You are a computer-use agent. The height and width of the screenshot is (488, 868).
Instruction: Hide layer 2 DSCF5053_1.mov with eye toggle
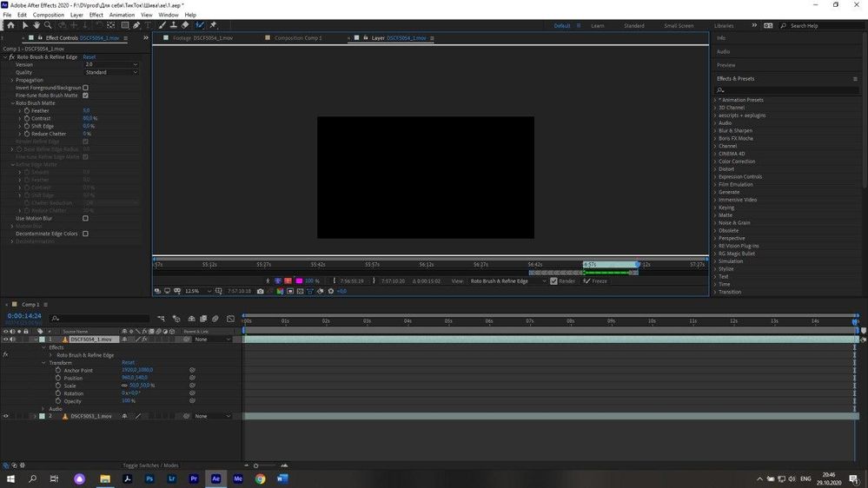pyautogui.click(x=6, y=416)
